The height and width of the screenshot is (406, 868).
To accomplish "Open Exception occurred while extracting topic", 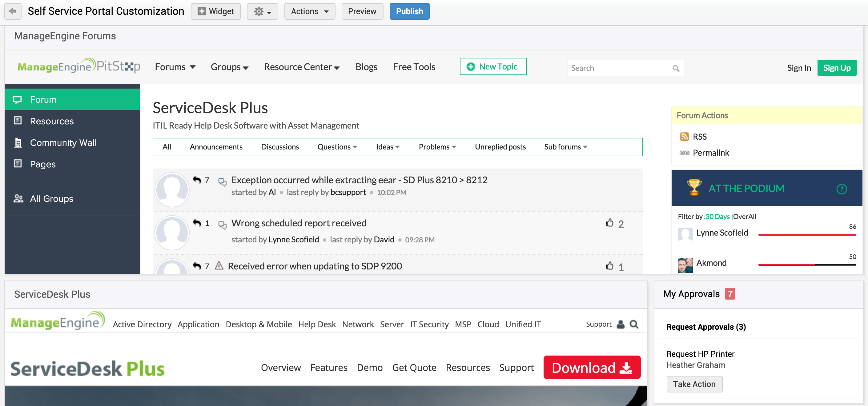I will [x=359, y=180].
